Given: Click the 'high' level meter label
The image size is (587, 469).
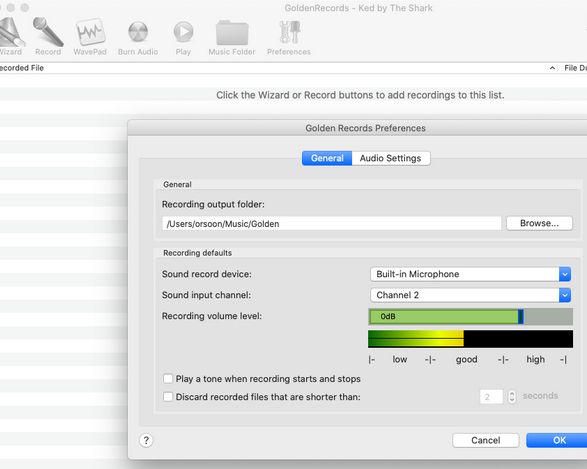Looking at the screenshot, I should click(x=536, y=359).
